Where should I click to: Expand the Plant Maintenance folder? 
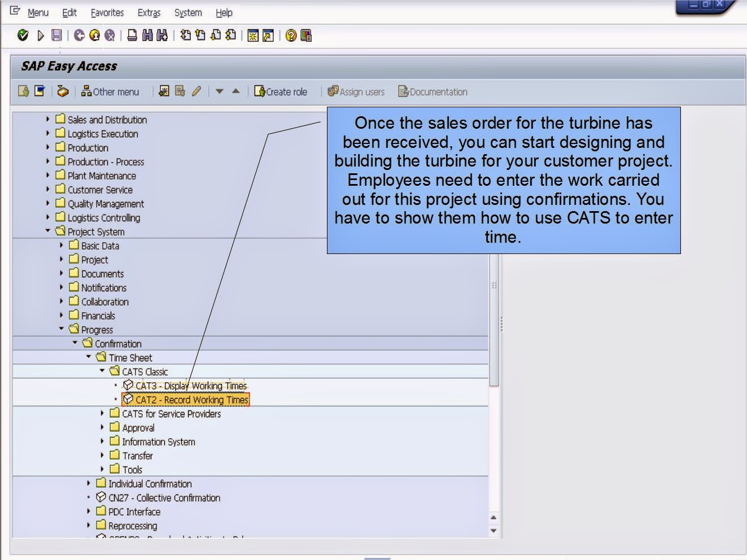47,175
